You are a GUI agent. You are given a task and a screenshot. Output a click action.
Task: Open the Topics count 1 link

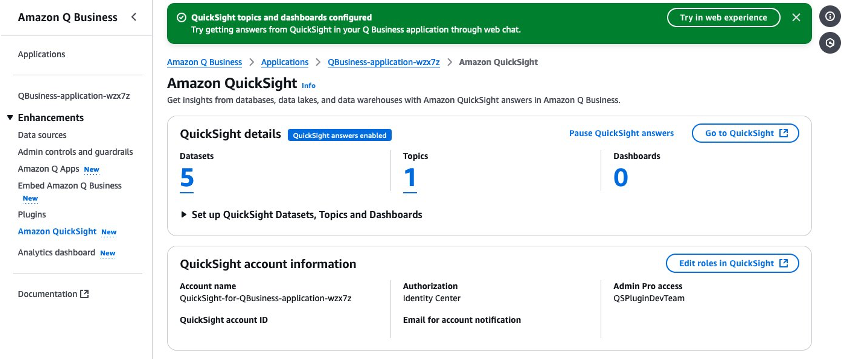410,178
